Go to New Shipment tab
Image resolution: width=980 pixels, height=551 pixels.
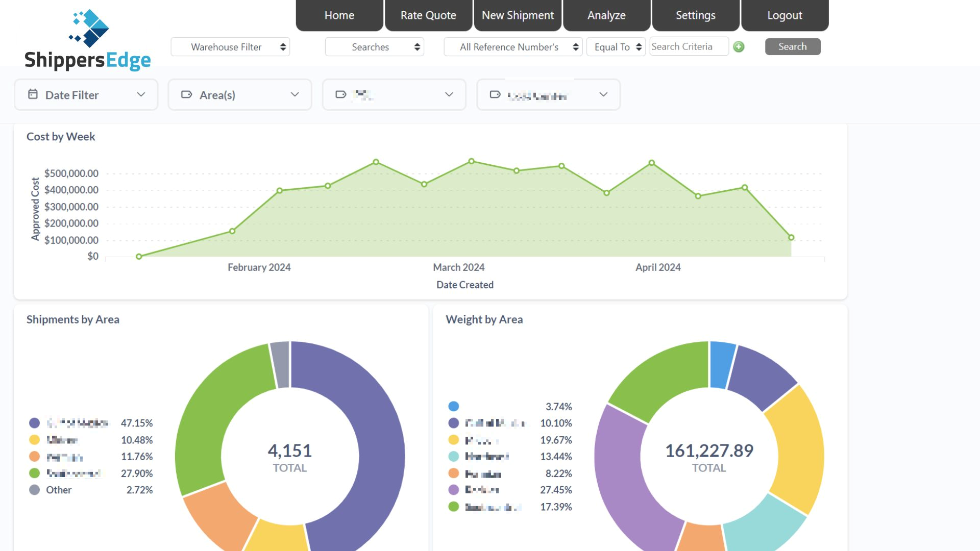[x=518, y=15]
